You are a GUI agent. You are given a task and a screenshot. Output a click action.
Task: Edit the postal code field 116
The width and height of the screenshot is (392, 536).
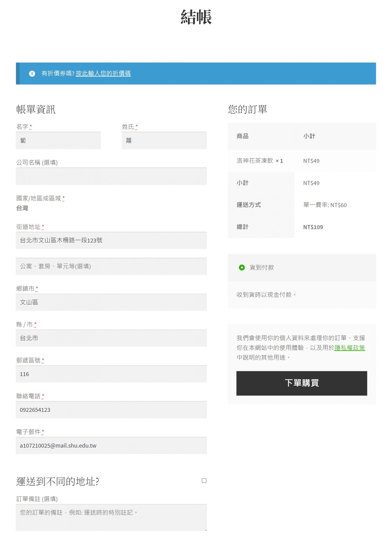[111, 374]
